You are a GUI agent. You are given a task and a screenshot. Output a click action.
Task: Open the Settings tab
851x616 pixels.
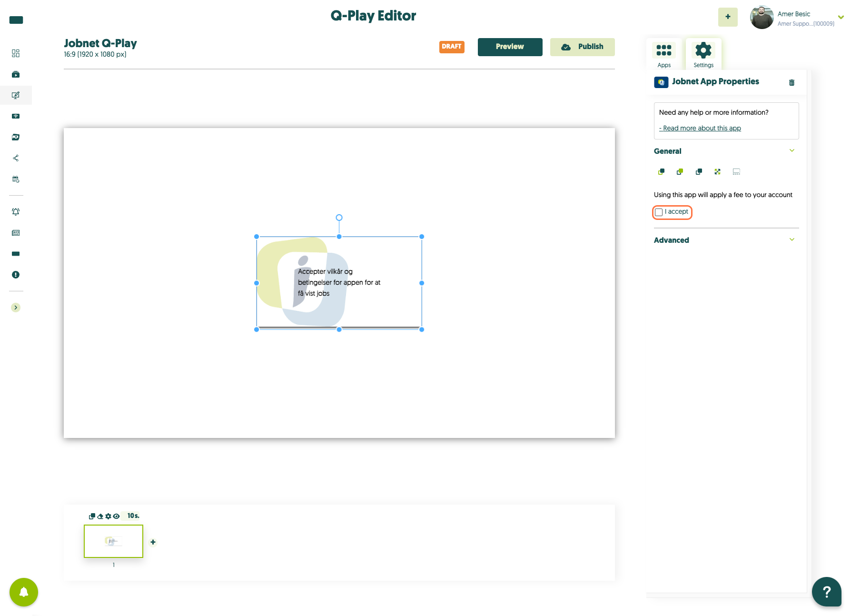(703, 55)
